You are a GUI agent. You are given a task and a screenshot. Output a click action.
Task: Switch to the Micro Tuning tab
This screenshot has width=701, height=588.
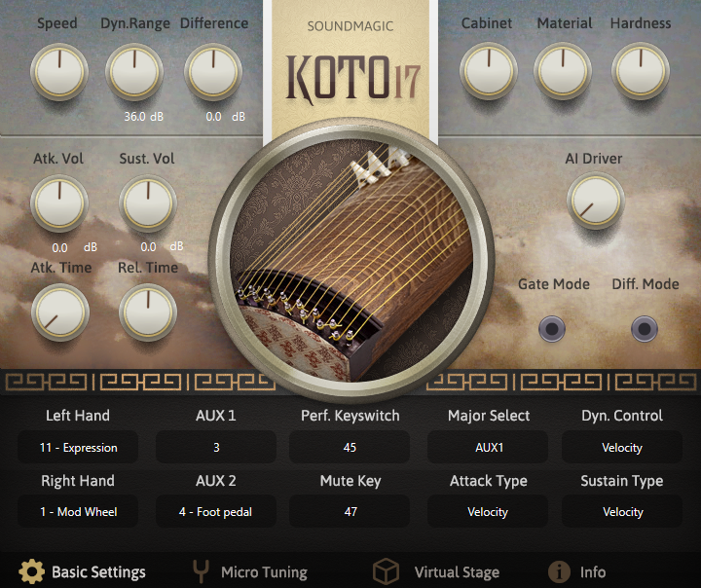click(263, 572)
